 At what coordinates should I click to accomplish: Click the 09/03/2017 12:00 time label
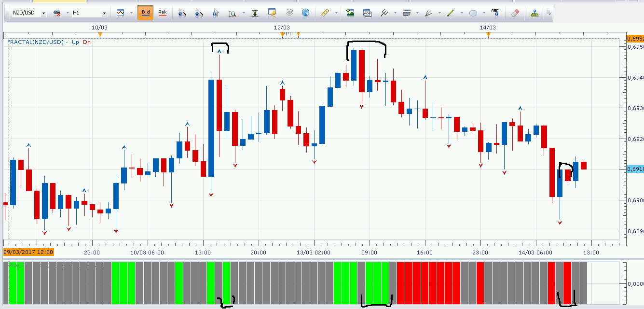(28, 252)
